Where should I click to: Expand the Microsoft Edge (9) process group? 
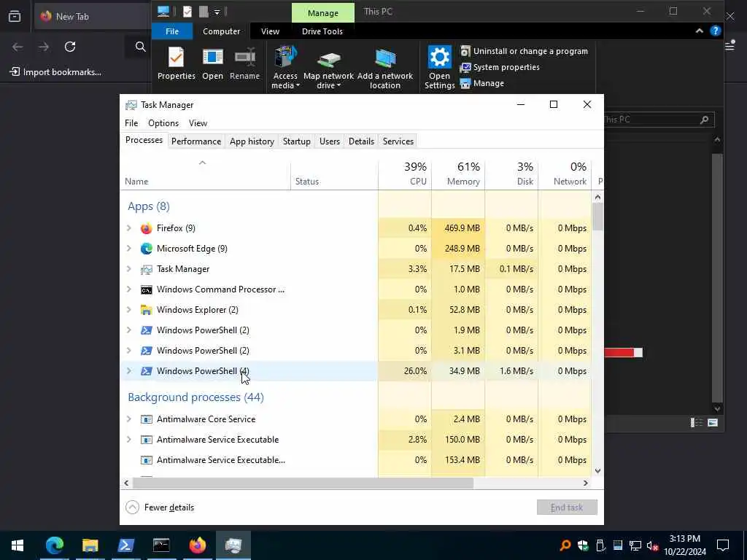point(128,249)
